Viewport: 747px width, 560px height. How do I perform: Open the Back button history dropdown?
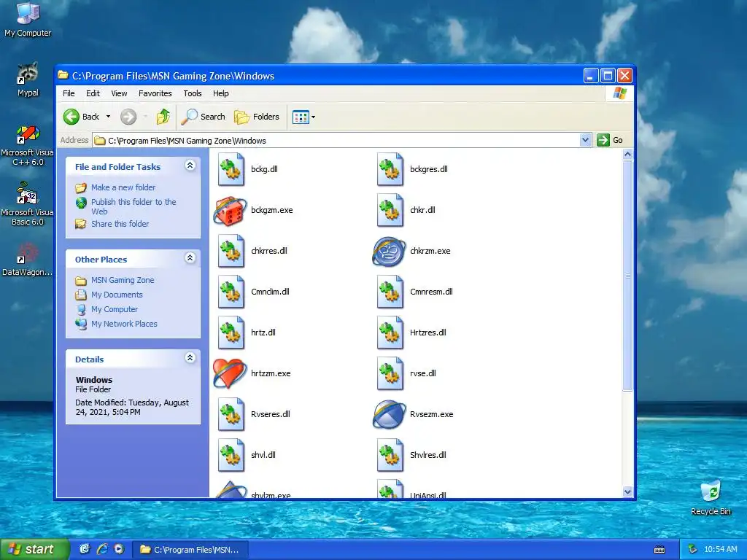(x=108, y=117)
